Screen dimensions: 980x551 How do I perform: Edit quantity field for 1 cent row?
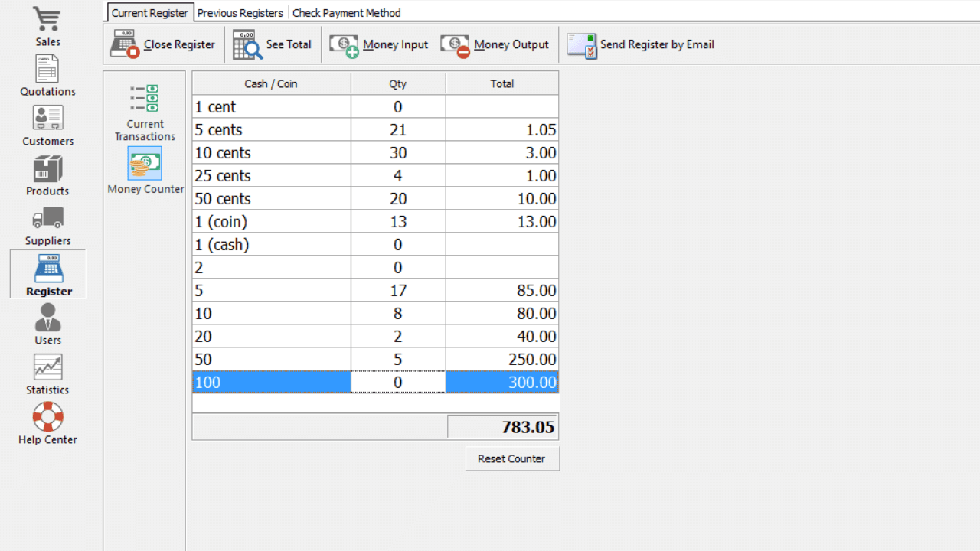(398, 106)
